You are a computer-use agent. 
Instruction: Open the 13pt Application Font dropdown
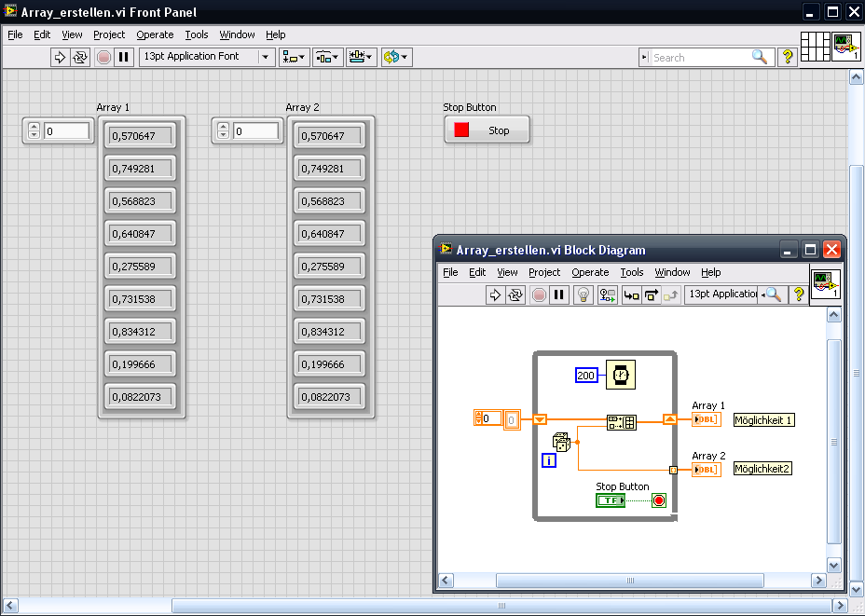point(207,57)
